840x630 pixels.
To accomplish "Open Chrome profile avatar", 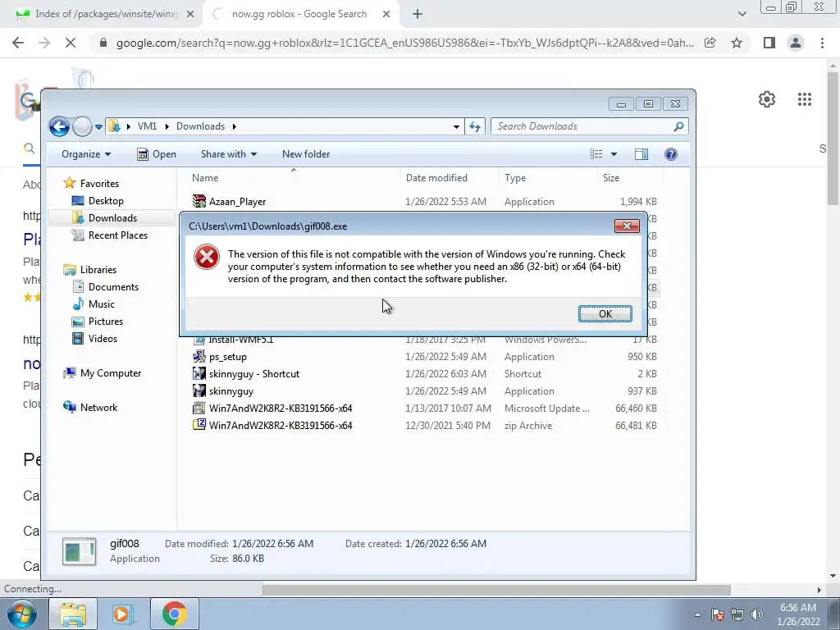I will [x=796, y=43].
